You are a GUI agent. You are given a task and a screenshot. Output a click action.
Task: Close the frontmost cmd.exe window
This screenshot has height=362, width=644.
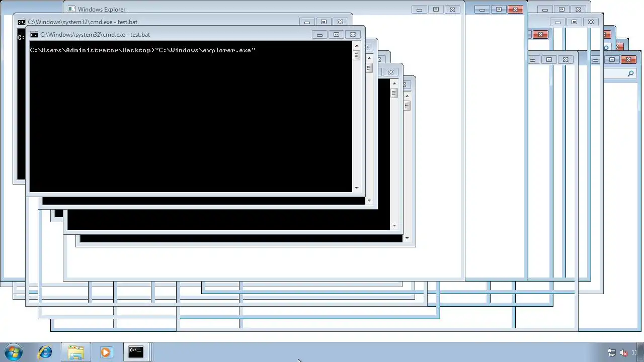point(353,35)
